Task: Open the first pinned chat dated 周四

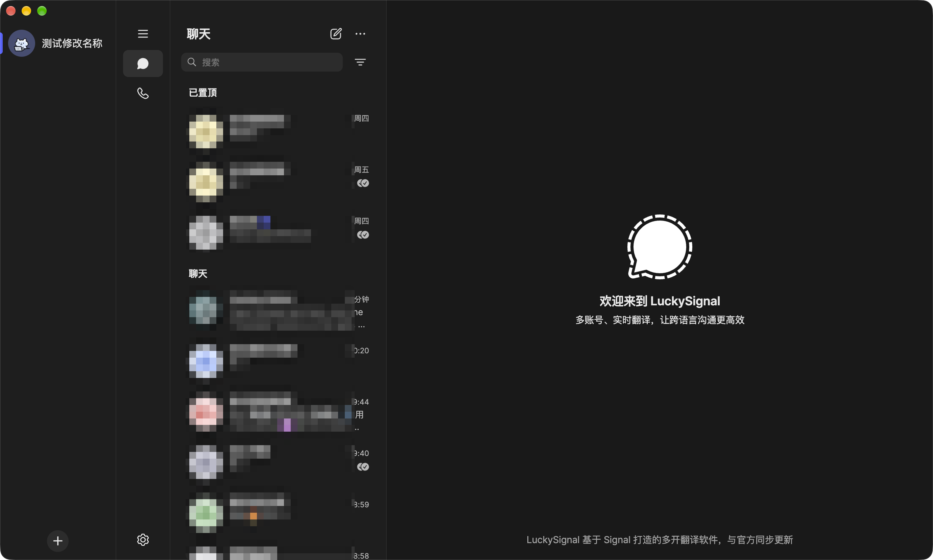Action: point(278,131)
